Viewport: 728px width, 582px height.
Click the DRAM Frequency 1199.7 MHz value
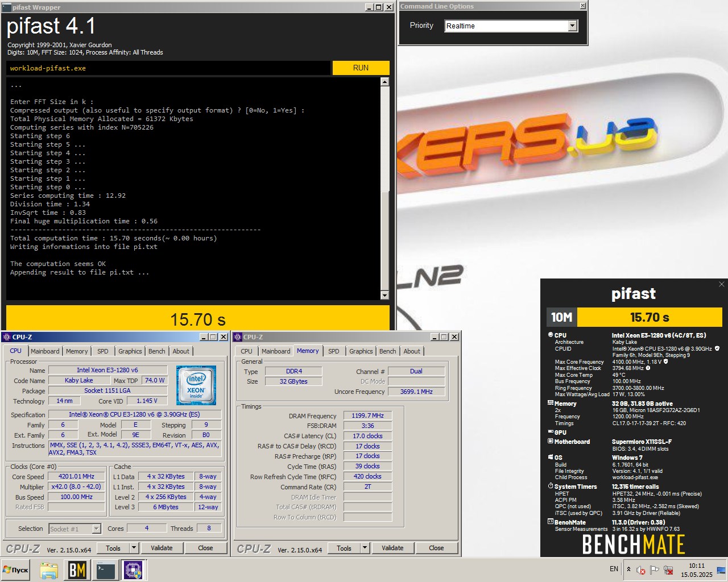pyautogui.click(x=367, y=415)
